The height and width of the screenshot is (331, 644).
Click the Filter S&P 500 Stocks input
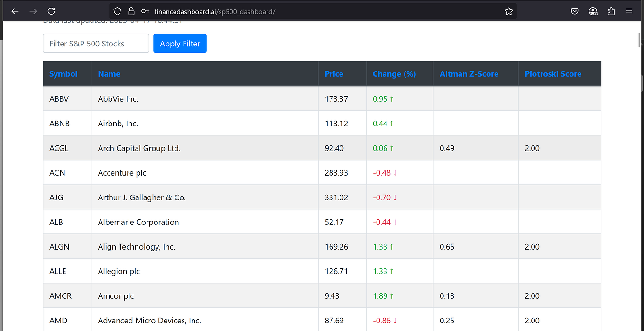coord(96,43)
